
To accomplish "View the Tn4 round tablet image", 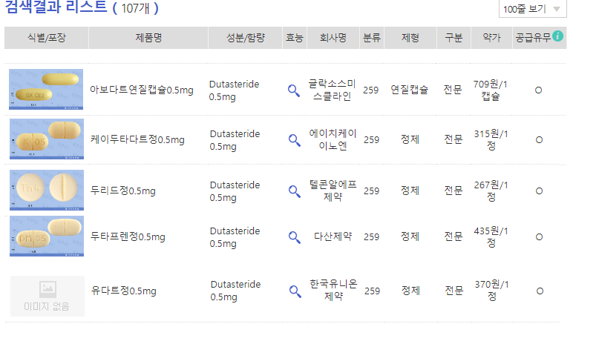I will [47, 190].
